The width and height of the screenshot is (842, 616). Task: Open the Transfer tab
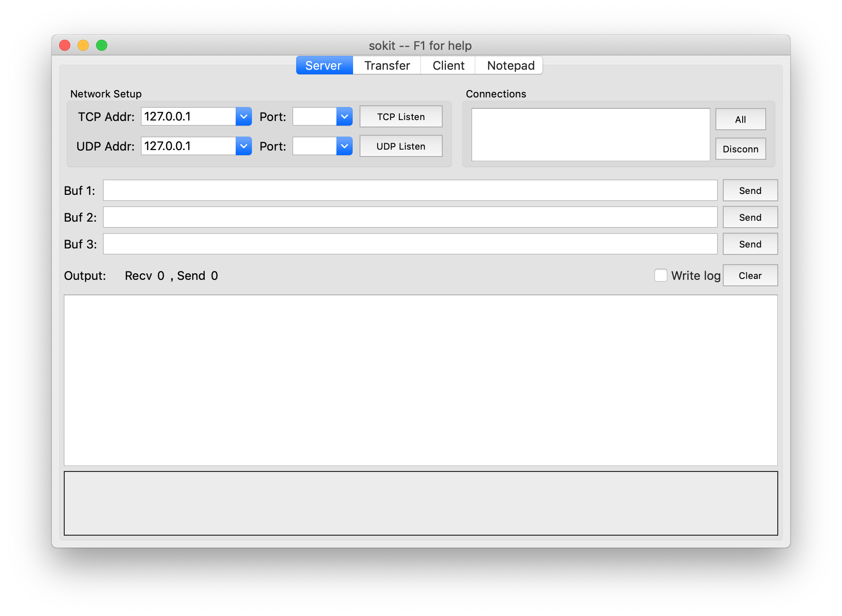point(387,66)
